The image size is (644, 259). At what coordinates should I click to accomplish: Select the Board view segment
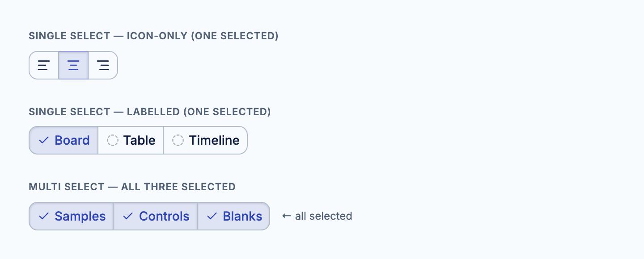tap(64, 140)
